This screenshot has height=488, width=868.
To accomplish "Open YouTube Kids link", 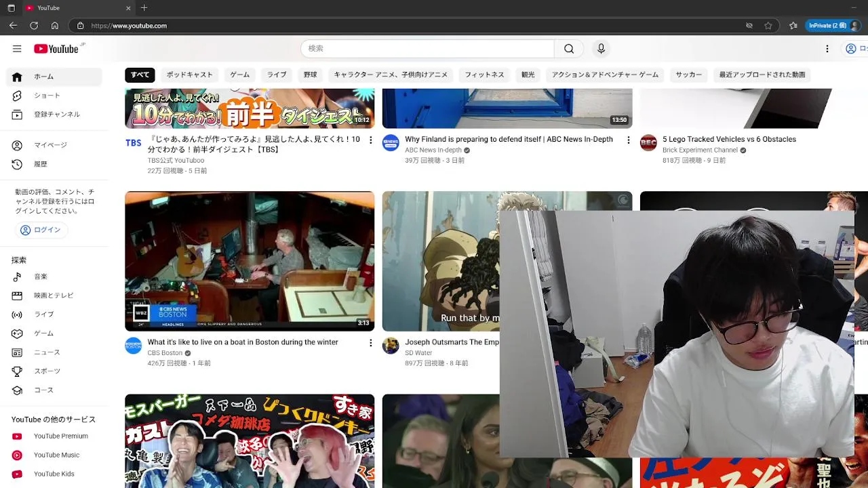I will point(54,474).
